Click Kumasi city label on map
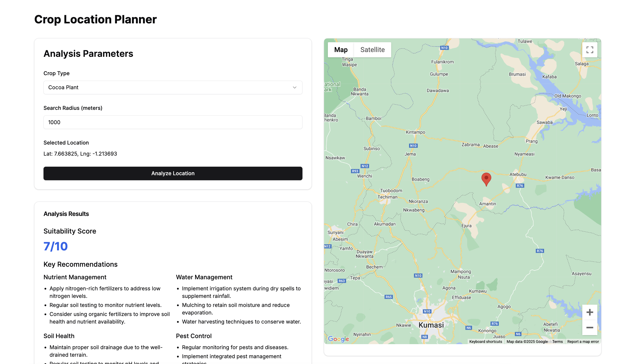This screenshot has width=619, height=364. [431, 325]
